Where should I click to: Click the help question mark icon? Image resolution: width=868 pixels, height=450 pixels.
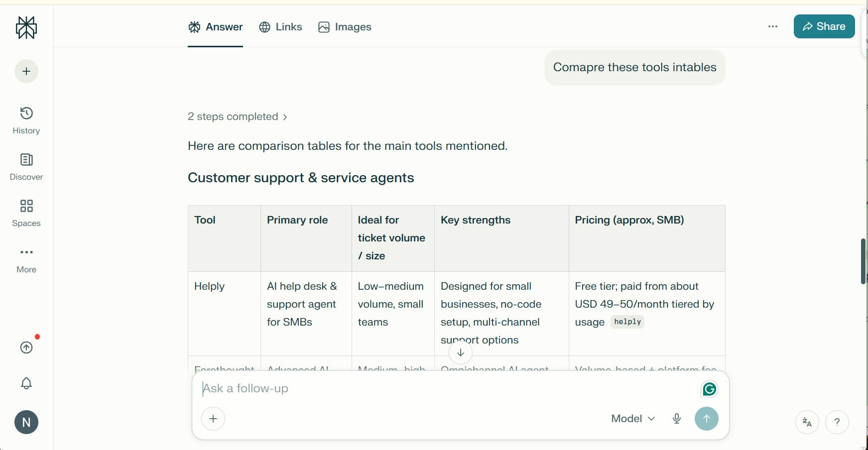tap(837, 422)
